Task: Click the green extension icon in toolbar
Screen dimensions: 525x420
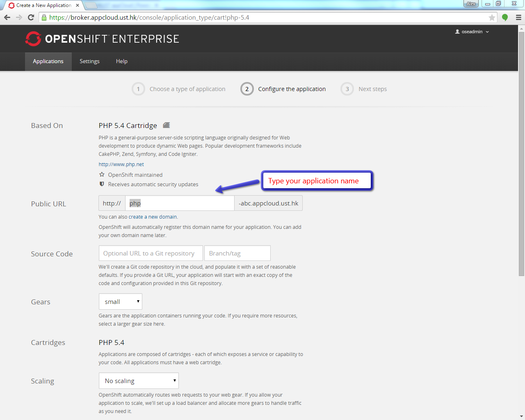Action: (x=505, y=17)
